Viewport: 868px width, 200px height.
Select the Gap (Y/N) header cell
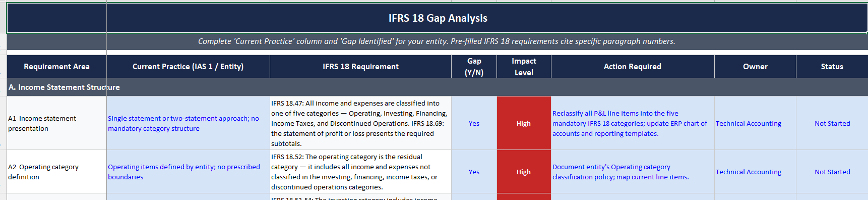(x=474, y=67)
